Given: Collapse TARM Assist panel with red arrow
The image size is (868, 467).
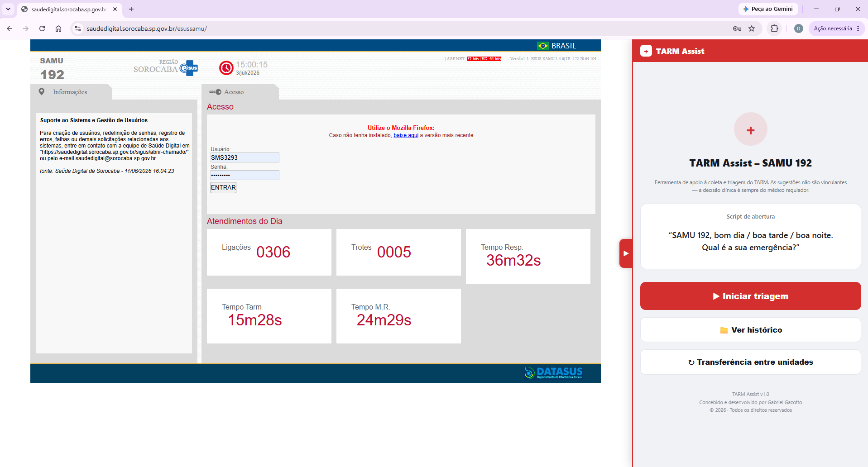Looking at the screenshot, I should tap(626, 253).
